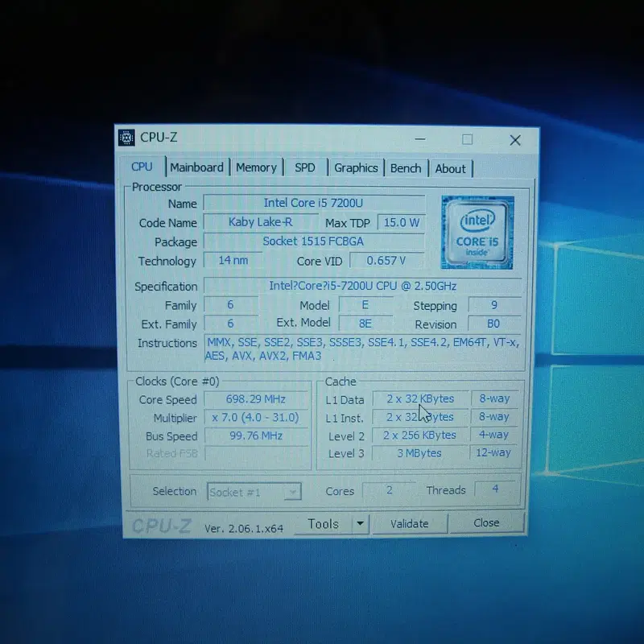
Task: Switch to the Mainboard tab
Action: click(x=196, y=167)
